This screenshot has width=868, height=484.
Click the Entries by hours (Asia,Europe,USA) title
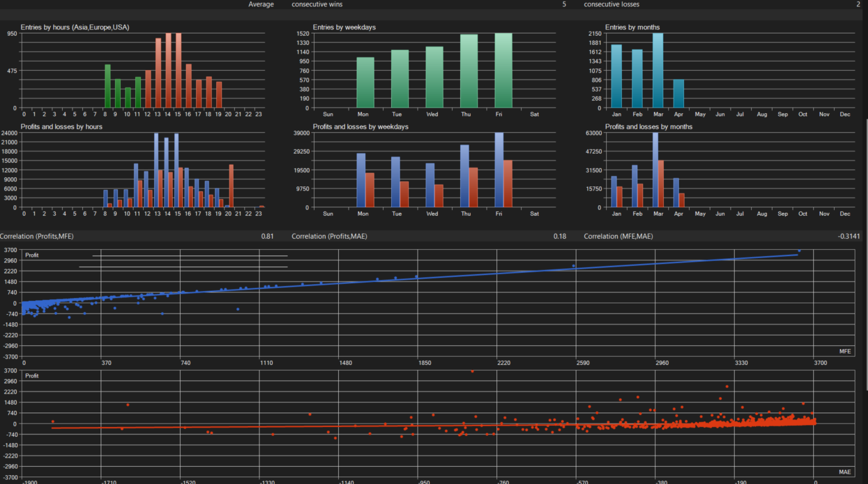[x=75, y=27]
